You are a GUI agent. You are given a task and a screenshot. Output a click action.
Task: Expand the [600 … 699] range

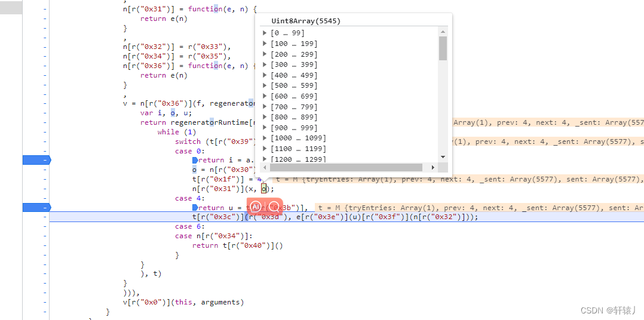(x=265, y=96)
